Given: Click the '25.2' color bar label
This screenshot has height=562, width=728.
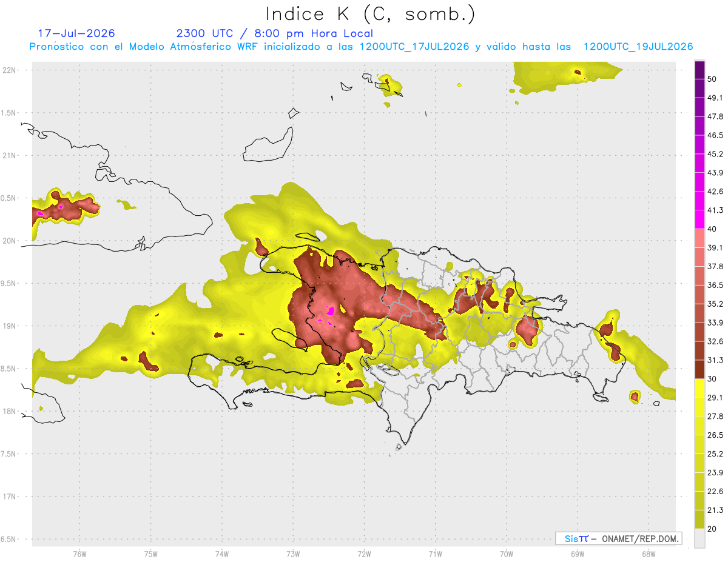Looking at the screenshot, I should (715, 454).
